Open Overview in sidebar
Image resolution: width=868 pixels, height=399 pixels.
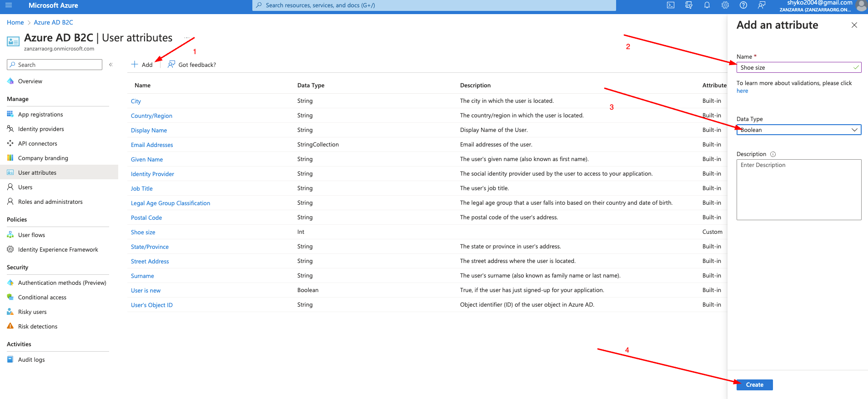tap(30, 81)
